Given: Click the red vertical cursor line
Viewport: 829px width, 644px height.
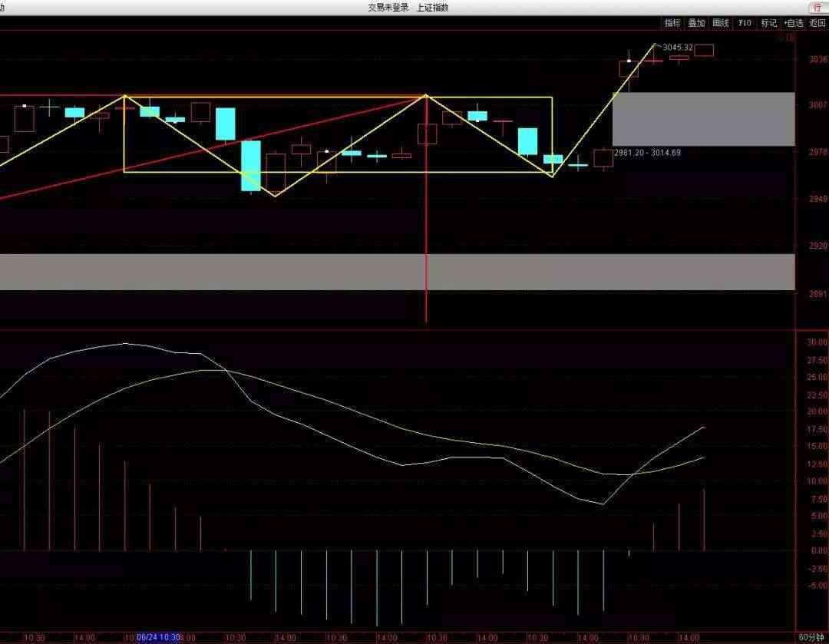Looking at the screenshot, I should click(426, 230).
